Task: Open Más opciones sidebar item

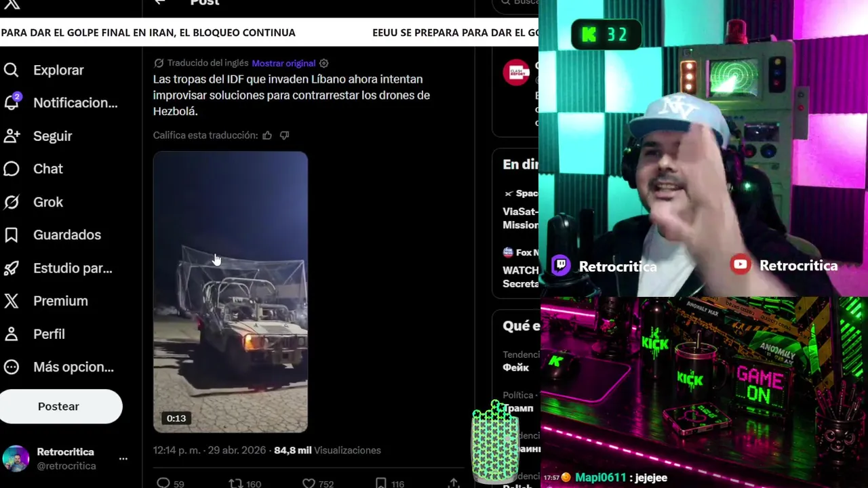Action: [73, 367]
